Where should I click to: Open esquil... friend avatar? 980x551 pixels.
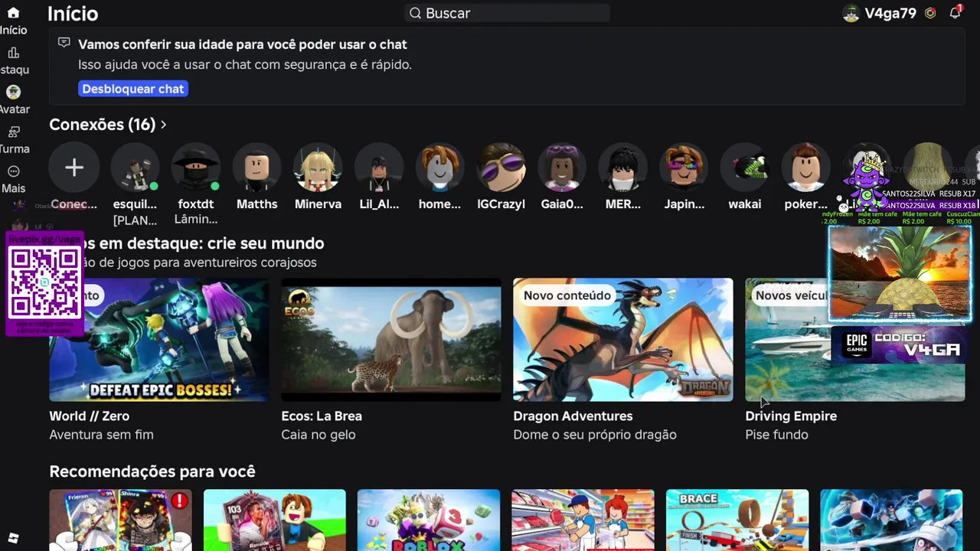pyautogui.click(x=135, y=168)
